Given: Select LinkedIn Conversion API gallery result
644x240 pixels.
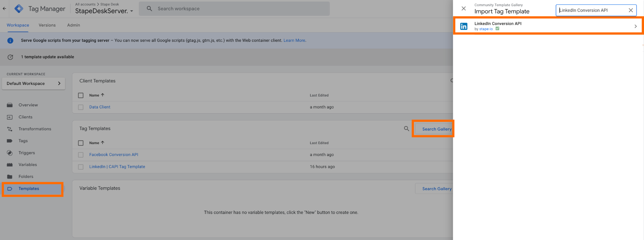Looking at the screenshot, I should point(548,26).
